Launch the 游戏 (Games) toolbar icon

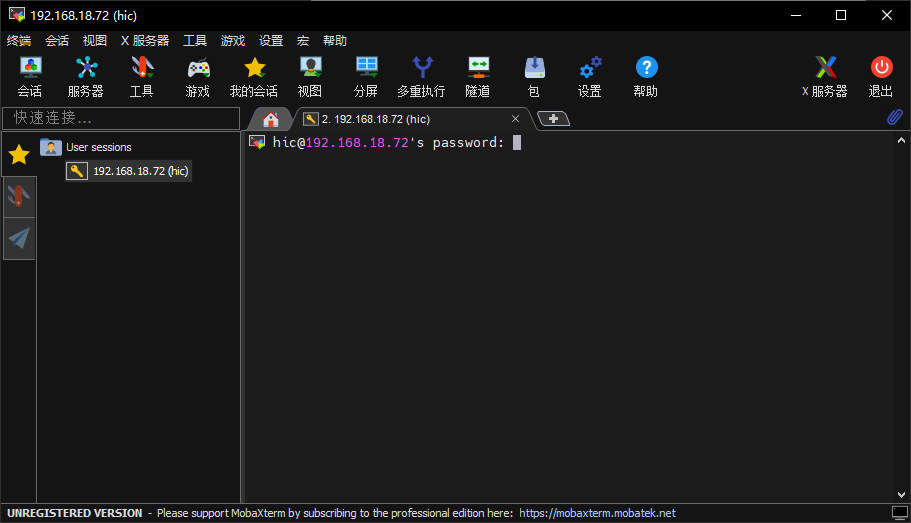click(x=198, y=76)
